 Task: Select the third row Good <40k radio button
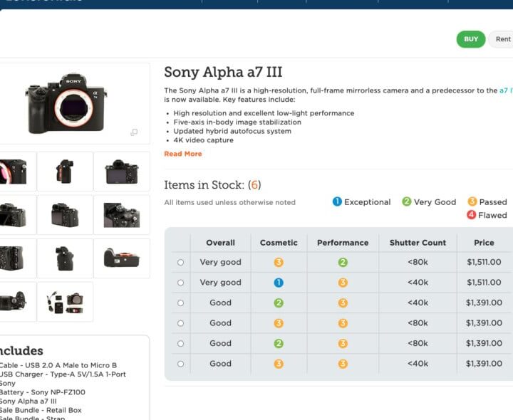tap(180, 303)
